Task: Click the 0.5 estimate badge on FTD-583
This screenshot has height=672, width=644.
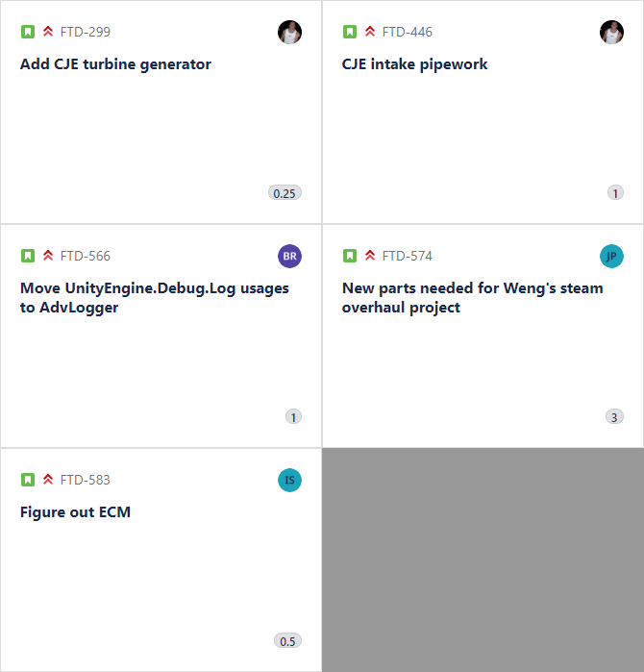Action: 288,640
